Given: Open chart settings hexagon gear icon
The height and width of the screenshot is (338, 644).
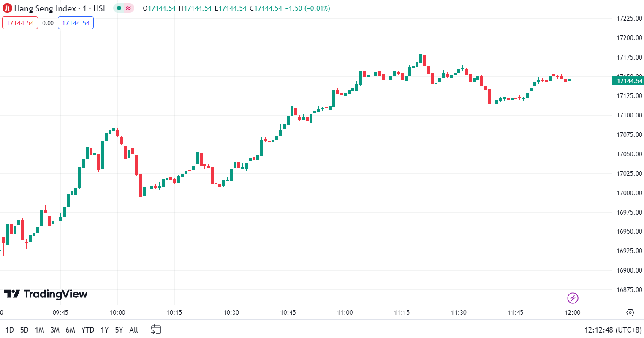Looking at the screenshot, I should 630,313.
